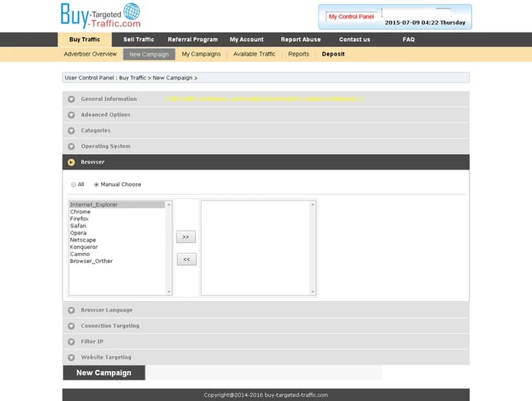Image resolution: width=532 pixels, height=401 pixels.
Task: Switch to the My Campaigns tab
Action: coord(201,54)
